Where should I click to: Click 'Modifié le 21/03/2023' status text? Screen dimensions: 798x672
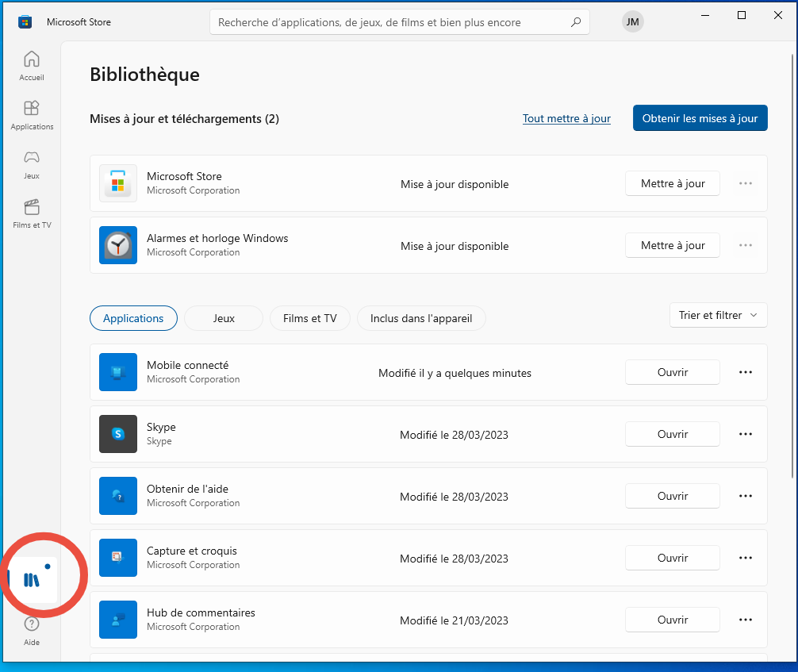454,620
